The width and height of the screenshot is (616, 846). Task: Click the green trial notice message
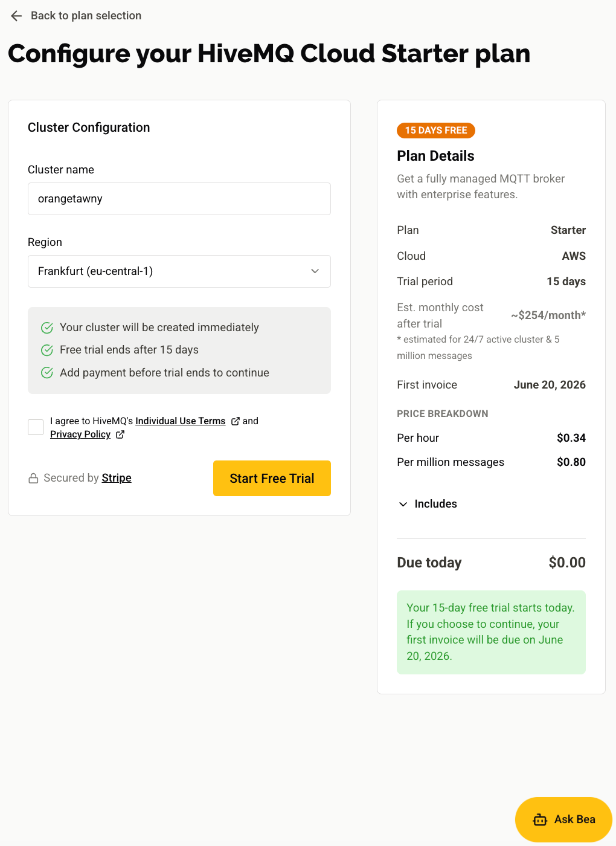click(x=491, y=632)
